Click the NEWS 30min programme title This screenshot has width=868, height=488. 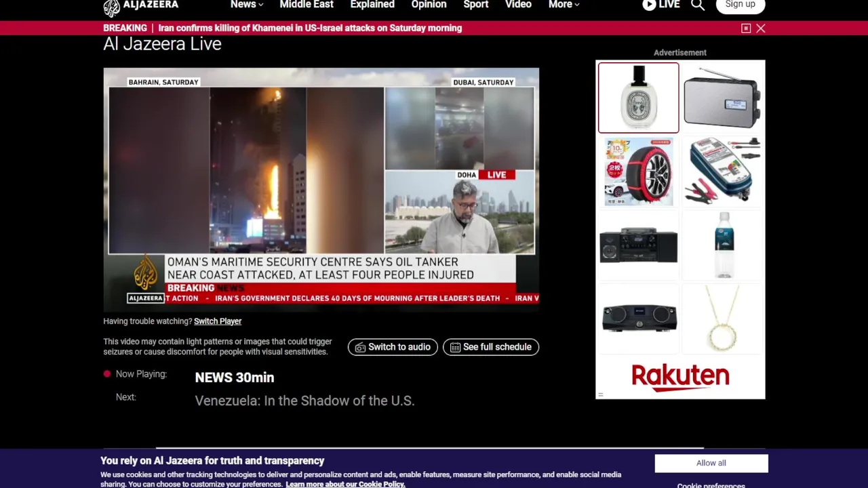click(x=235, y=378)
